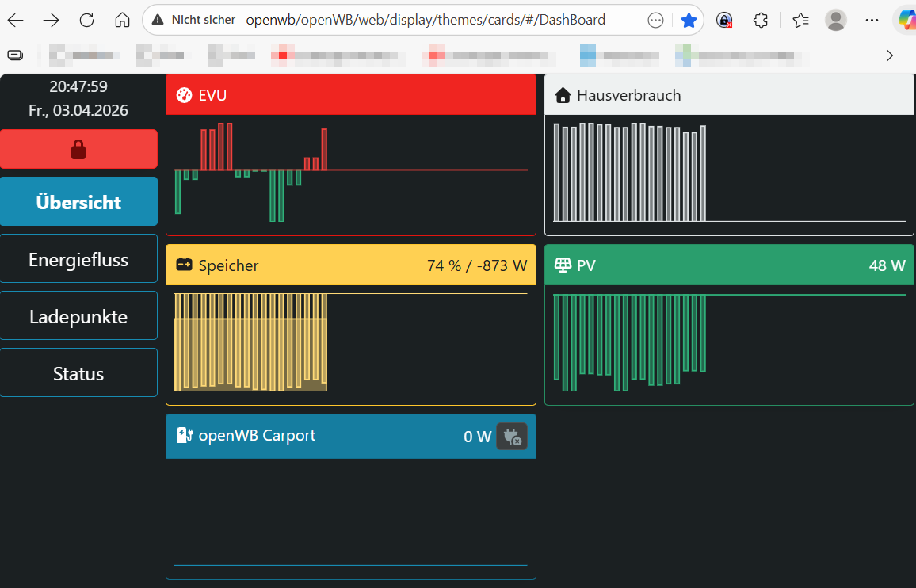Click the 'Nicht sicher' warning icon

click(x=158, y=20)
